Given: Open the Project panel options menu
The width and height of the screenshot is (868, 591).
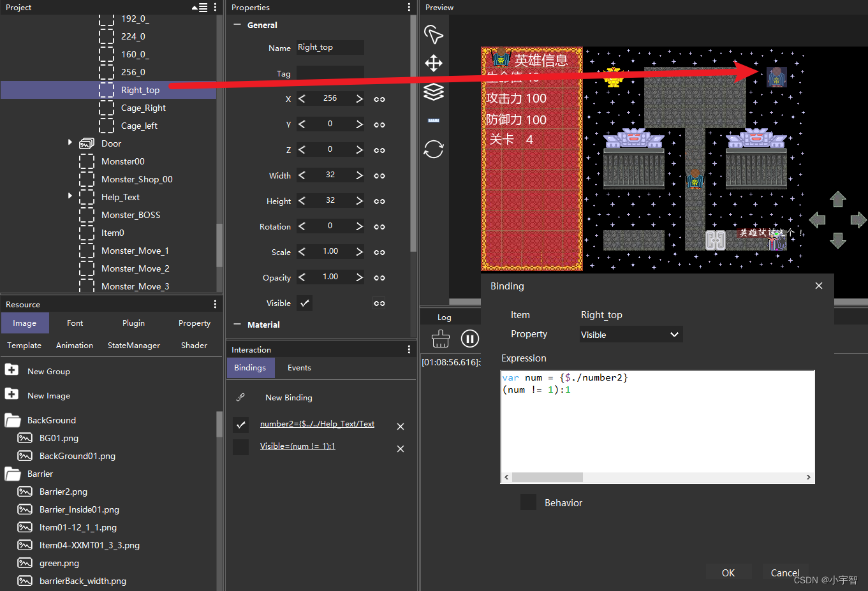Looking at the screenshot, I should click(x=216, y=8).
